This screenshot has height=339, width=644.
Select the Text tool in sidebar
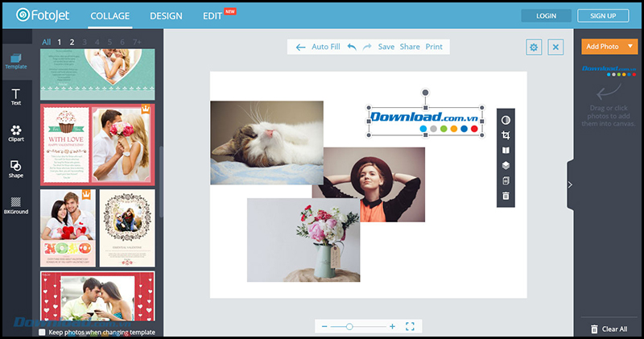coord(16,97)
